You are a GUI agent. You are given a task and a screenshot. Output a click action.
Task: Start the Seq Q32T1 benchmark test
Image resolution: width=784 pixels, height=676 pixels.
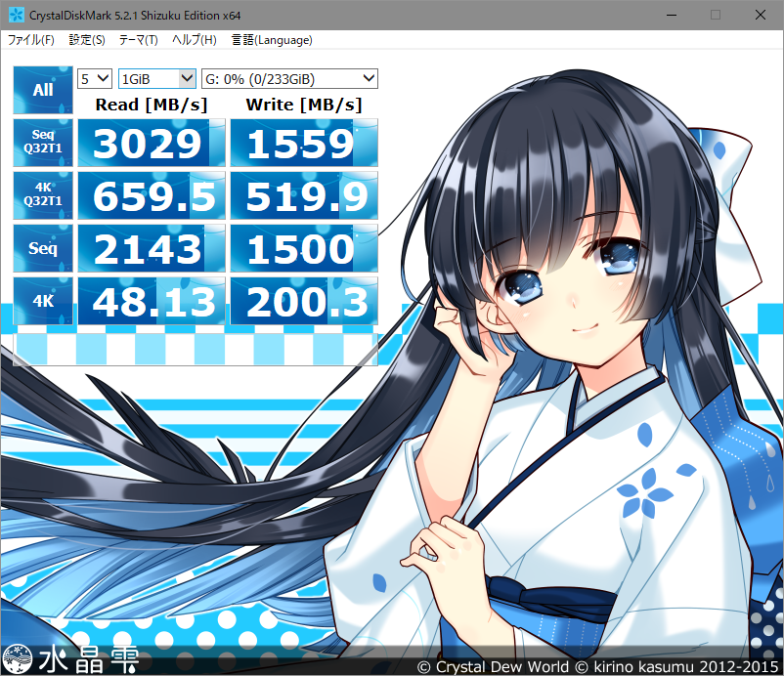point(42,143)
